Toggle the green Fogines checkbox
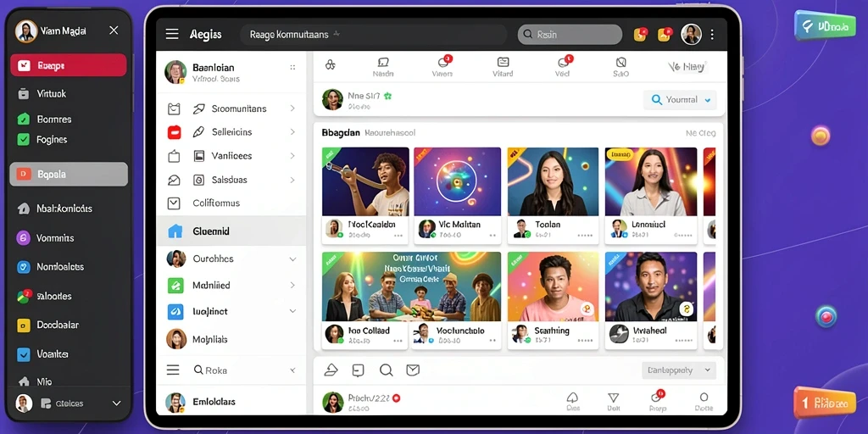Screen dimensions: 868x434 tap(23, 139)
